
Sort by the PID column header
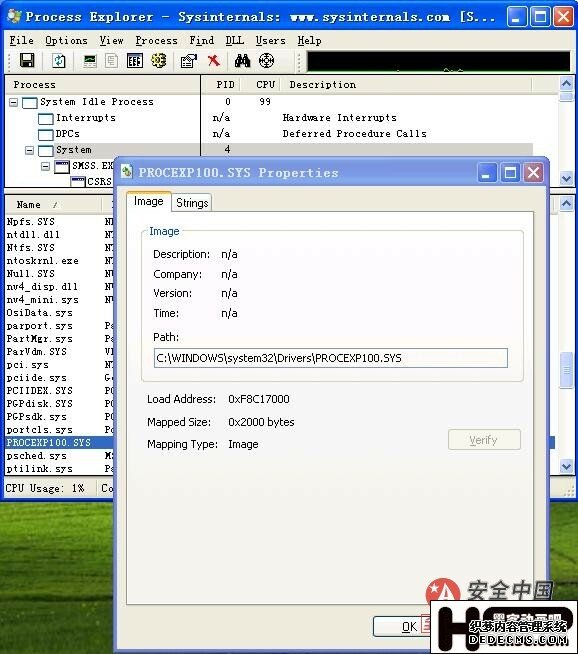[221, 85]
